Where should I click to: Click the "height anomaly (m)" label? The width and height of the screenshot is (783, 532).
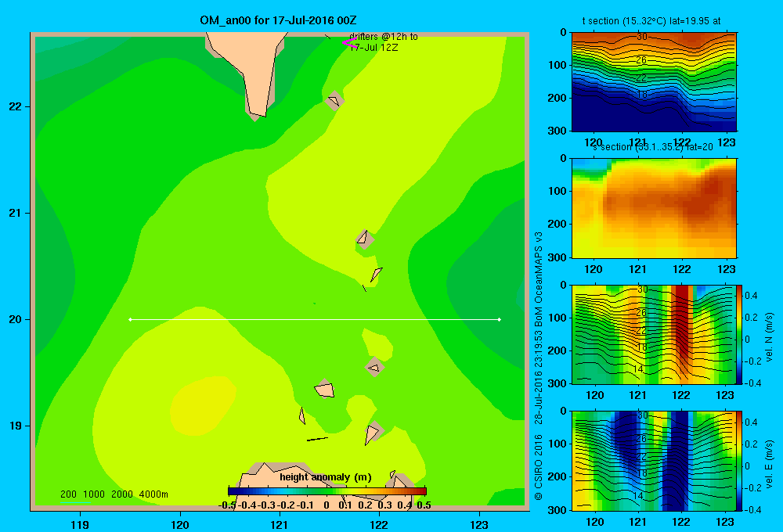(x=326, y=477)
